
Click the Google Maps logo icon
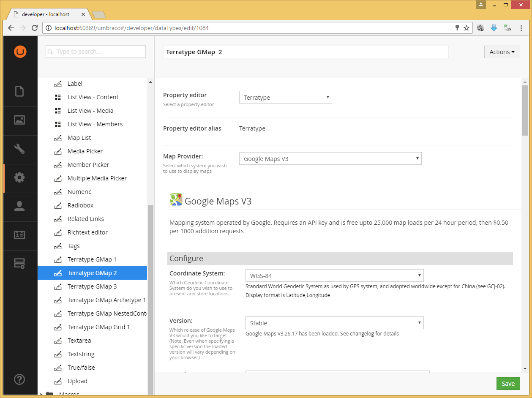point(176,200)
